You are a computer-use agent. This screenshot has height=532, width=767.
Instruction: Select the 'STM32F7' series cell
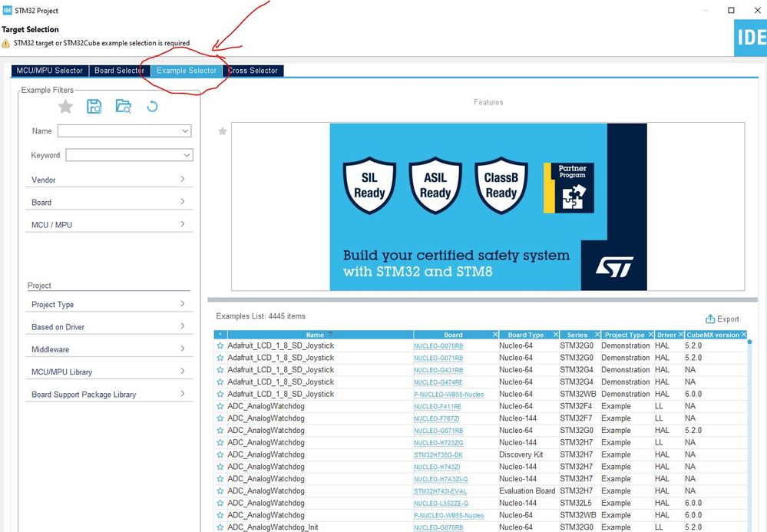click(x=576, y=418)
